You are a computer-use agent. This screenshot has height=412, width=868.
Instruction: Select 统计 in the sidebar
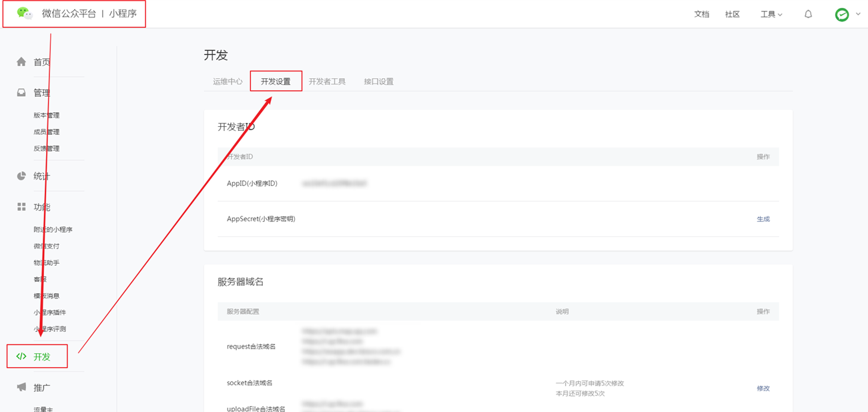tap(42, 176)
